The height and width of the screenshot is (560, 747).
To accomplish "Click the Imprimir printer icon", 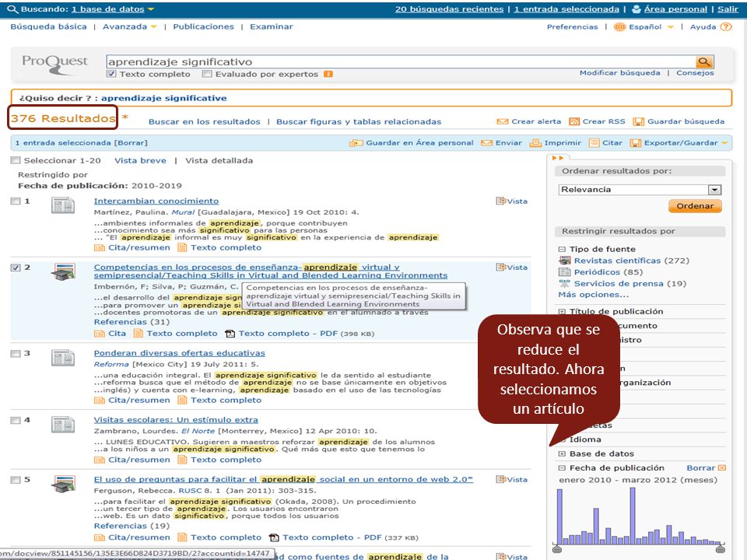I will [535, 143].
